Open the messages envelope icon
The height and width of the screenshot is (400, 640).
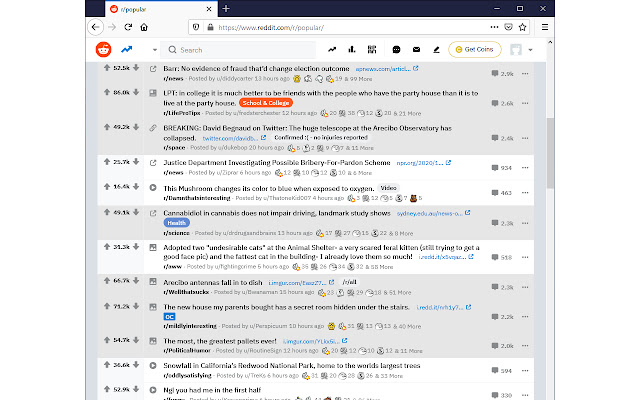(x=416, y=50)
